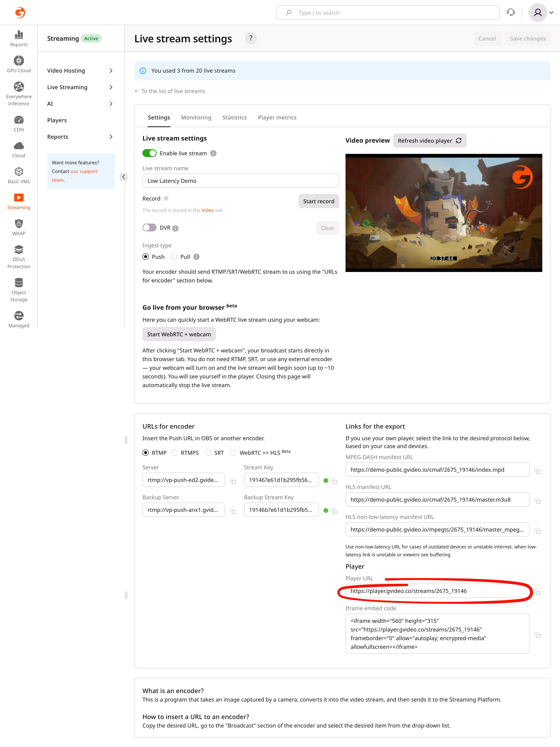The width and height of the screenshot is (560, 747).
Task: Click the Start WebRTC + webcam button
Action: pyautogui.click(x=179, y=334)
